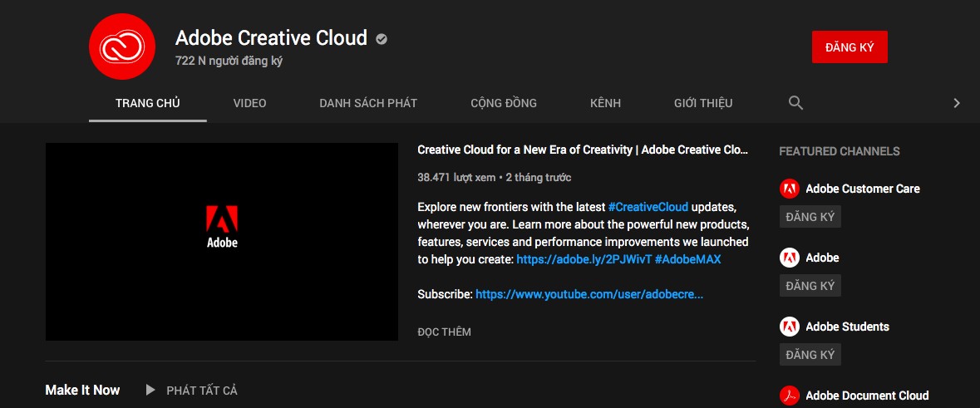Click the verified badge beside channel name
Image resolution: width=980 pixels, height=408 pixels.
[x=382, y=39]
